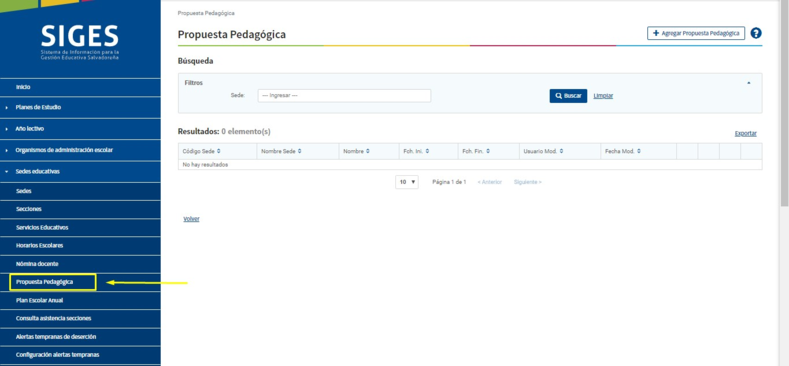
Task: Collapse the Filtros panel arrow
Action: coord(749,83)
